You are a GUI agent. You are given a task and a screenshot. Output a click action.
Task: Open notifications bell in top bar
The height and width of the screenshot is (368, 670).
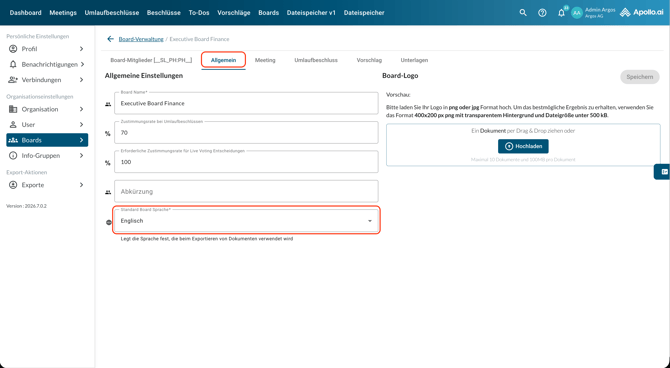tap(561, 13)
